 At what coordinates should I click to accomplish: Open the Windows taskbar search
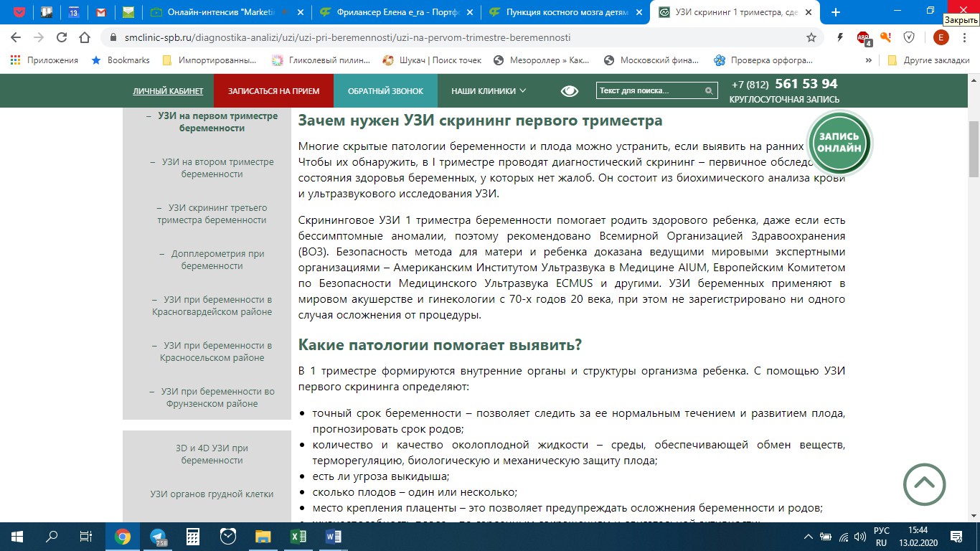tap(52, 537)
